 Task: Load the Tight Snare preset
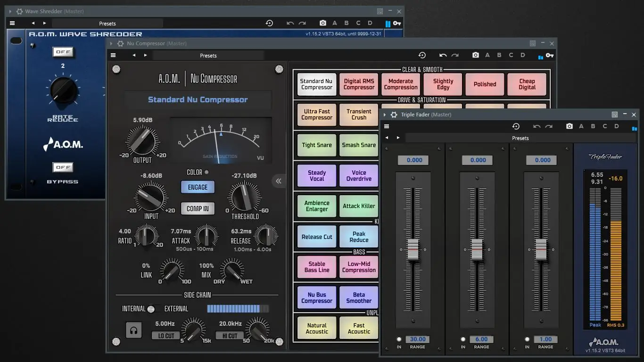click(317, 145)
